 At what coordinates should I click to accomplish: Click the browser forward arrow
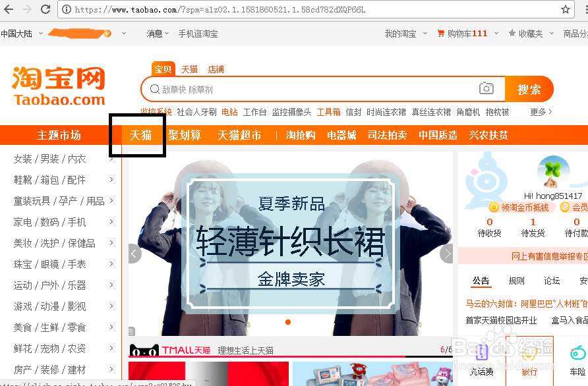click(27, 9)
